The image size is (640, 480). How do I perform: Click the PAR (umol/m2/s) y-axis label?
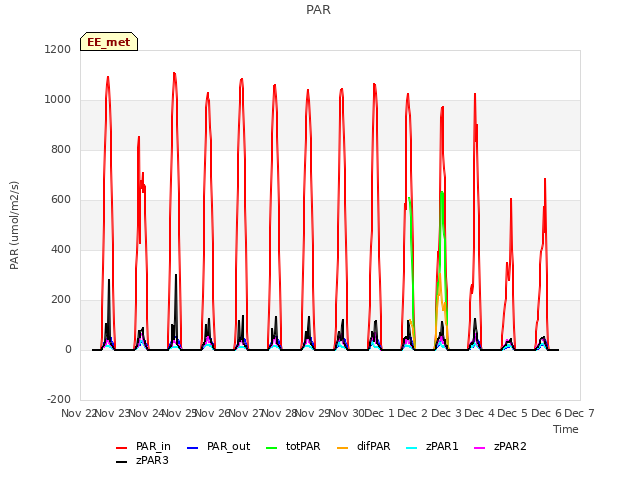[x=14, y=225]
